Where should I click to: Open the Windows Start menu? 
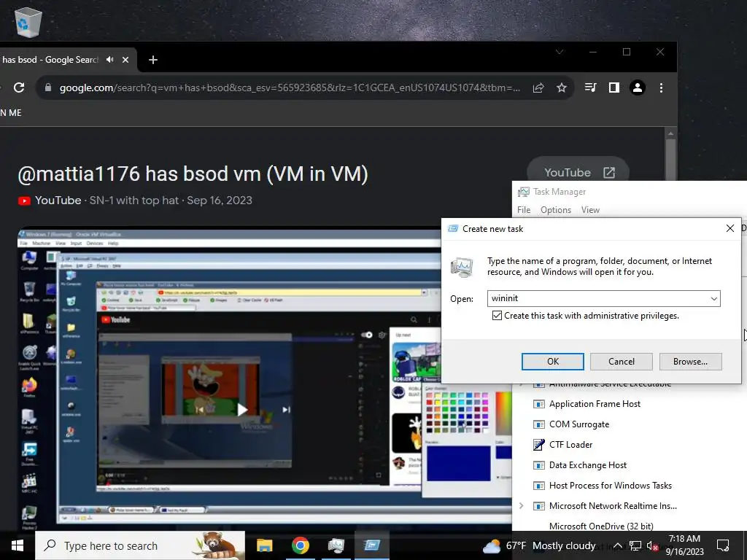pyautogui.click(x=18, y=545)
